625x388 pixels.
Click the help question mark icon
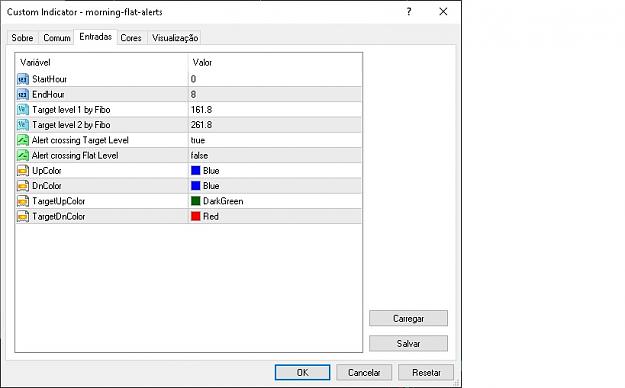coord(409,12)
